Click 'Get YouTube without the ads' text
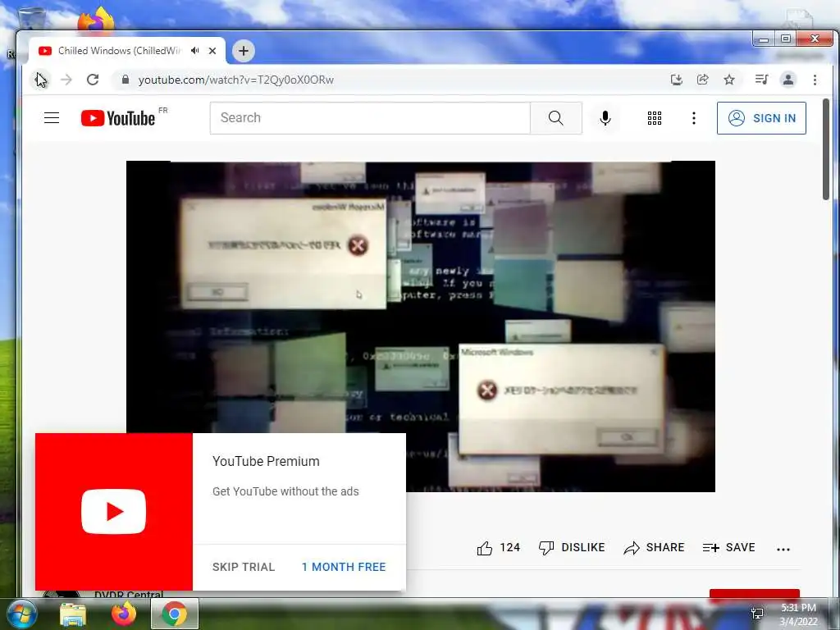The width and height of the screenshot is (840, 630). [285, 491]
